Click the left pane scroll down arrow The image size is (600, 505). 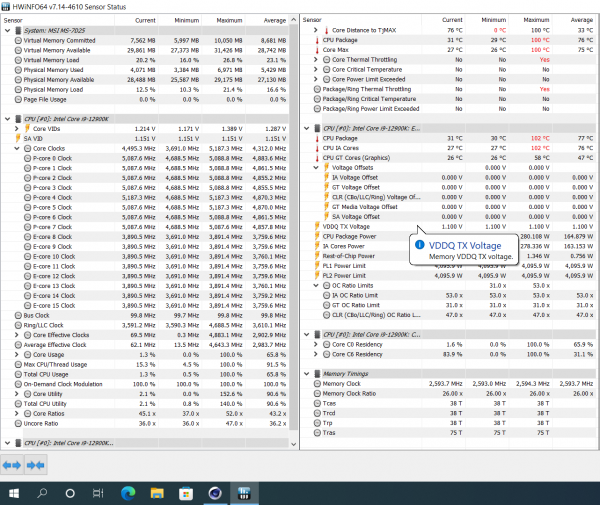293,444
